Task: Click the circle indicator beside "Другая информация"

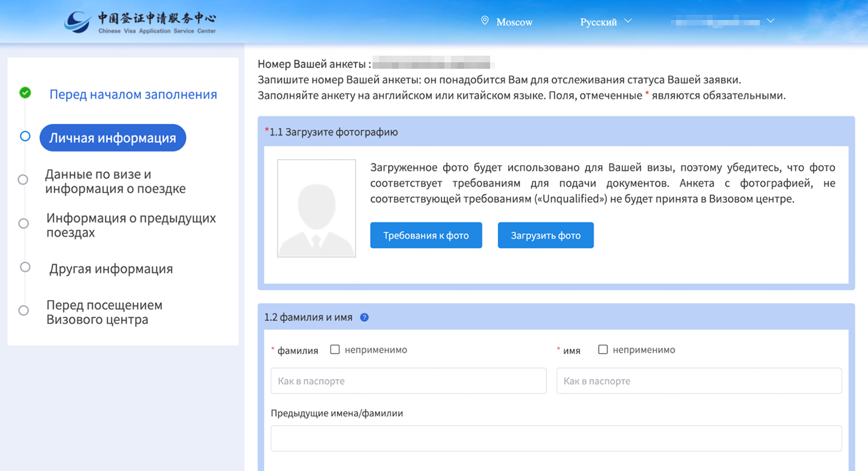Action: tap(24, 266)
